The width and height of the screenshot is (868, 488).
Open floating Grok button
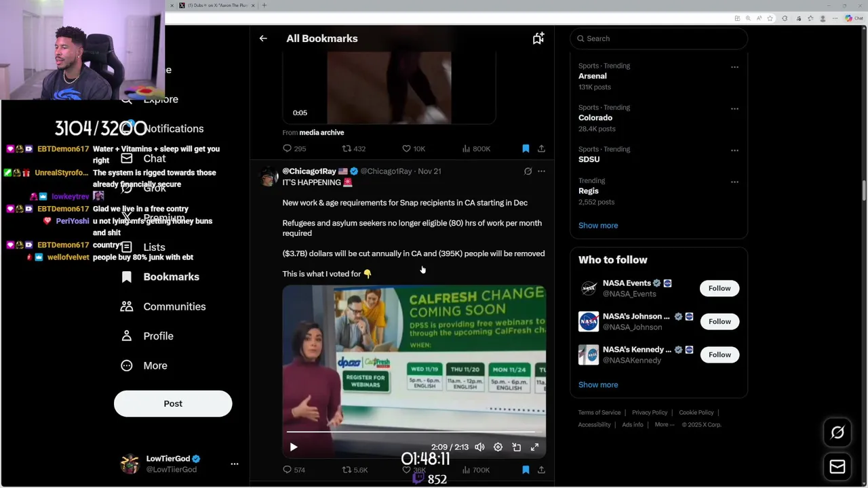click(837, 432)
